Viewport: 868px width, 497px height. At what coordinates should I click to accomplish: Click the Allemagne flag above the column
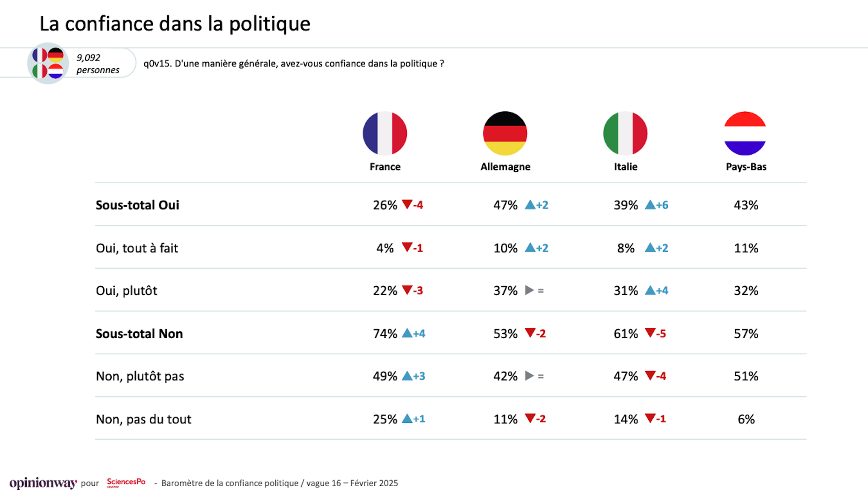pyautogui.click(x=505, y=133)
